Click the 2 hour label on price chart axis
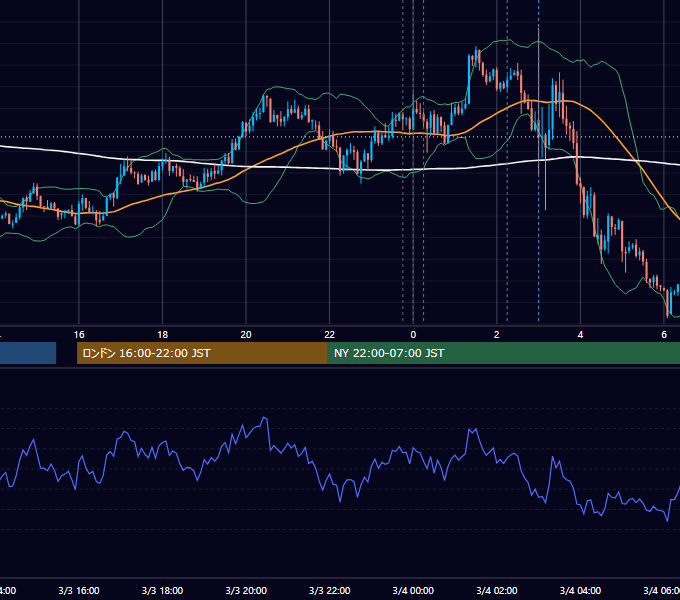This screenshot has width=680, height=600. 497,335
